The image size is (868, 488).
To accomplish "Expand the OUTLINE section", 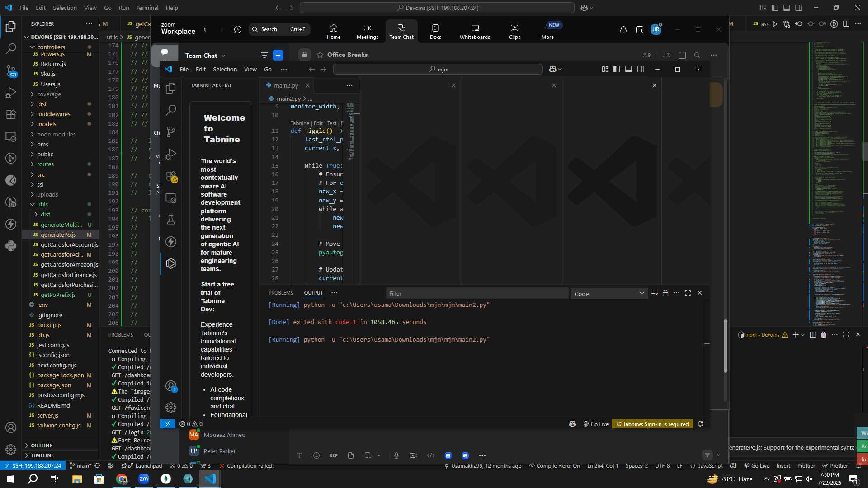I will point(42,446).
